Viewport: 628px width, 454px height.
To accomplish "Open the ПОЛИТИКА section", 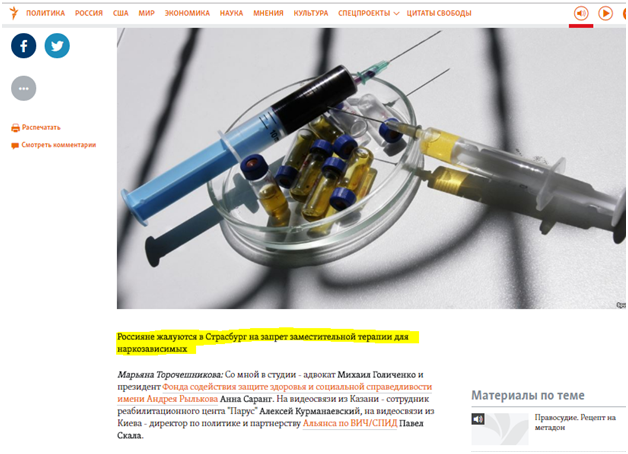I will pos(46,13).
